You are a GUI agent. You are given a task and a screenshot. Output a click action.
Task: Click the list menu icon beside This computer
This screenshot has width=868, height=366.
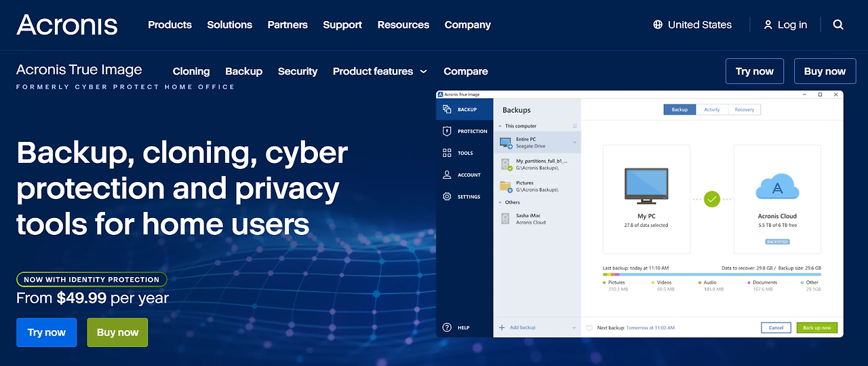coord(575,126)
